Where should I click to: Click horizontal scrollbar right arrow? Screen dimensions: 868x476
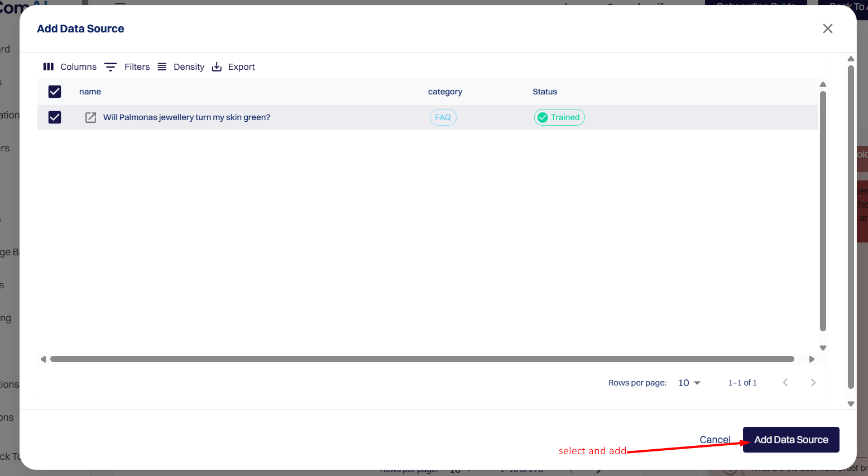coord(812,359)
